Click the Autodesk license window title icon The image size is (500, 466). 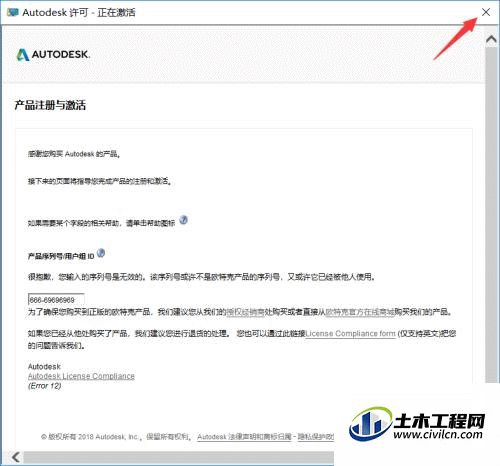[x=13, y=13]
